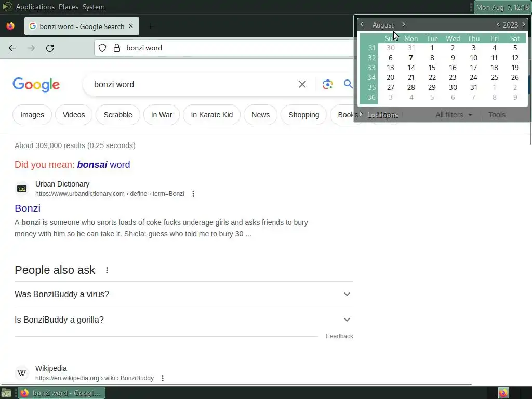
Task: Switch to bonzi word Google Search tab
Action: coord(82,26)
